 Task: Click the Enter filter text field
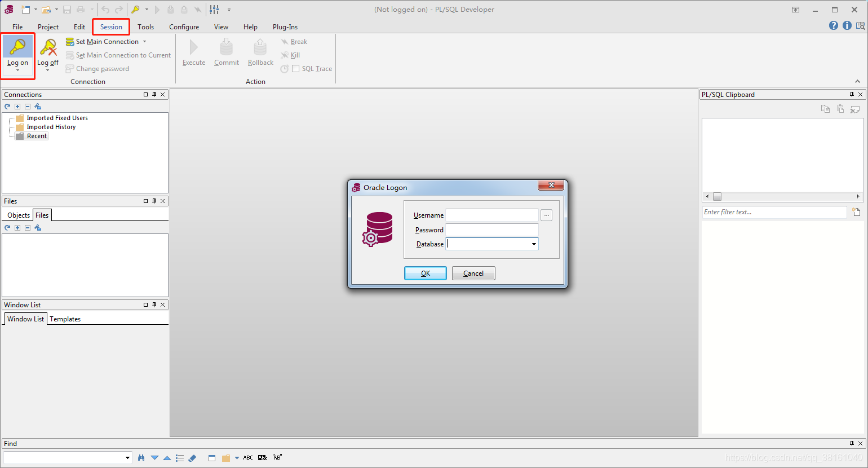774,212
